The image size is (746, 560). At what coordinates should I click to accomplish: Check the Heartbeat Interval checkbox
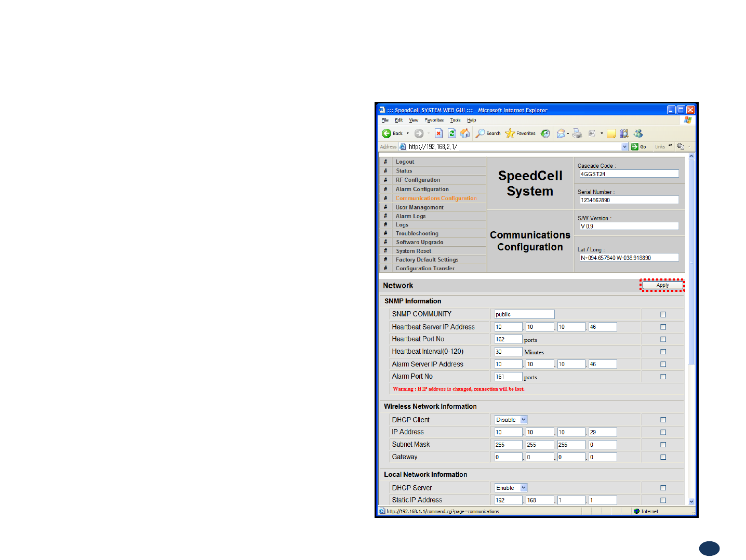coord(663,352)
